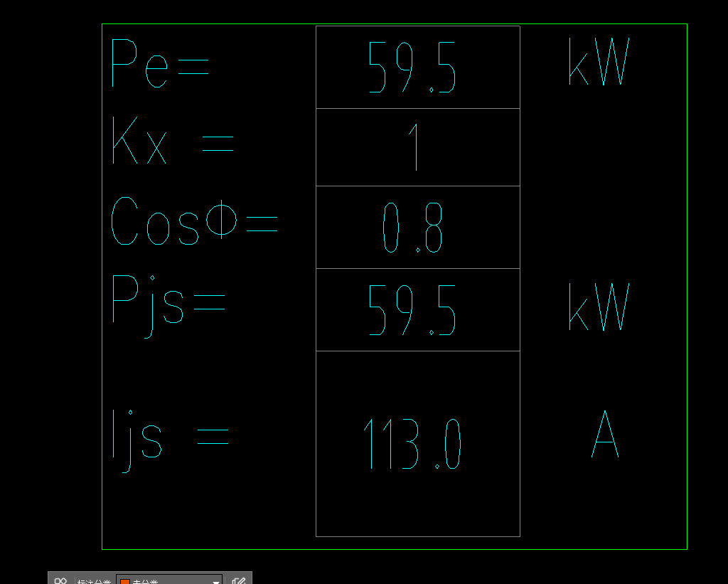Select the 113.0 current value
The height and width of the screenshot is (584, 728).
click(x=412, y=444)
